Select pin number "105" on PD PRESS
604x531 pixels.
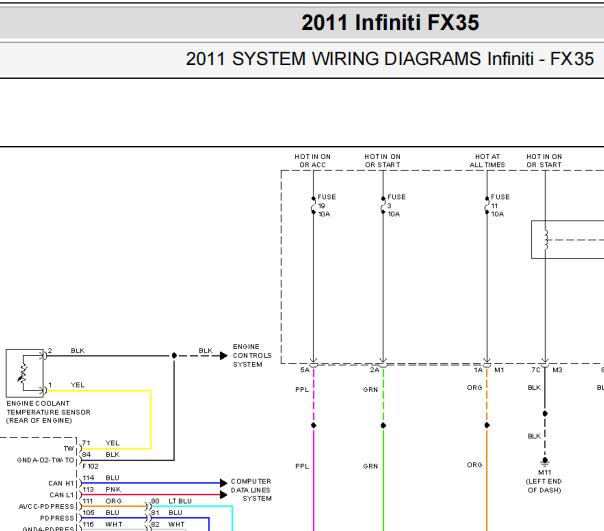(88, 513)
